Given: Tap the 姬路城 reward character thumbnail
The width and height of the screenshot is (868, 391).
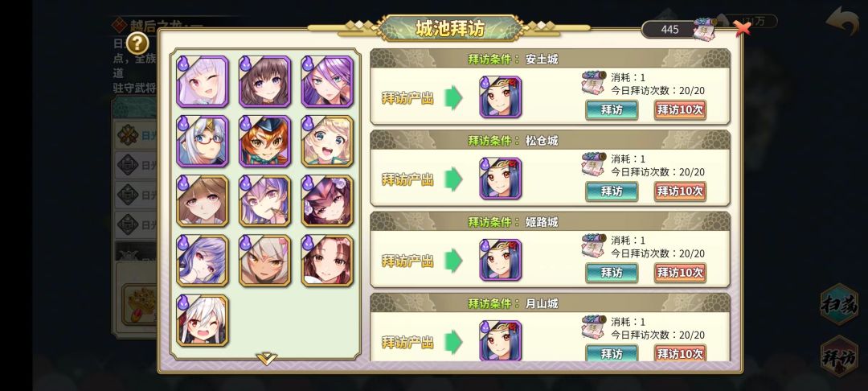Looking at the screenshot, I should 501,261.
